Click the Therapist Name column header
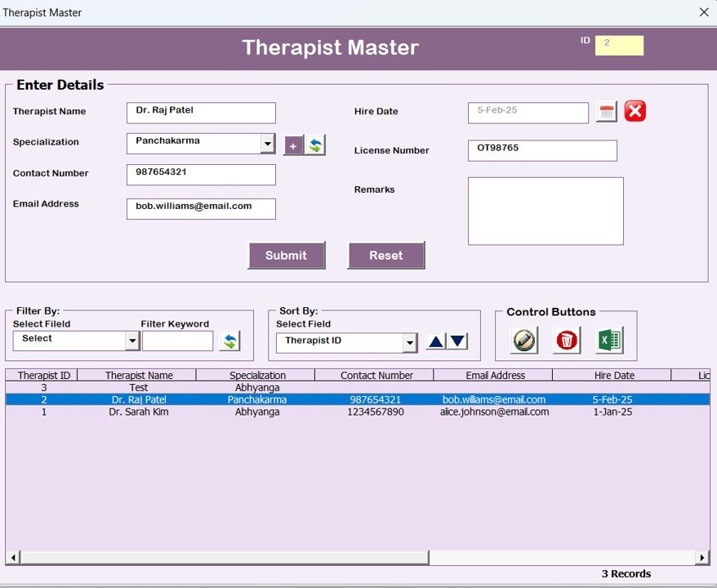The image size is (717, 588). [x=137, y=376]
